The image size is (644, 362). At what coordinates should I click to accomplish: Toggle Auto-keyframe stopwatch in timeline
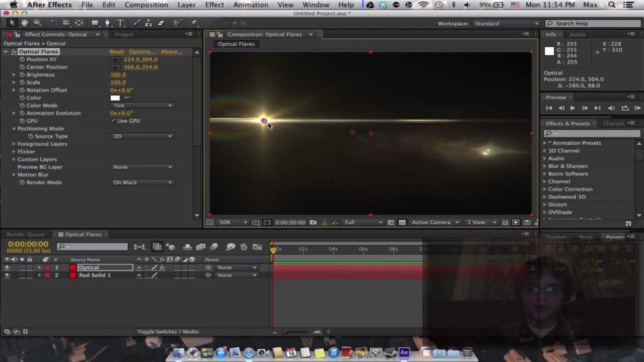tap(244, 246)
